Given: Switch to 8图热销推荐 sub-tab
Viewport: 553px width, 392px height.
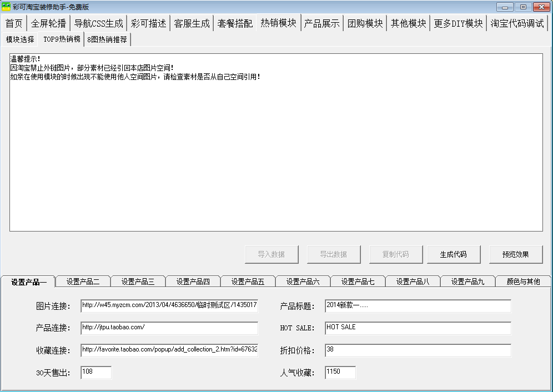Looking at the screenshot, I should [107, 39].
